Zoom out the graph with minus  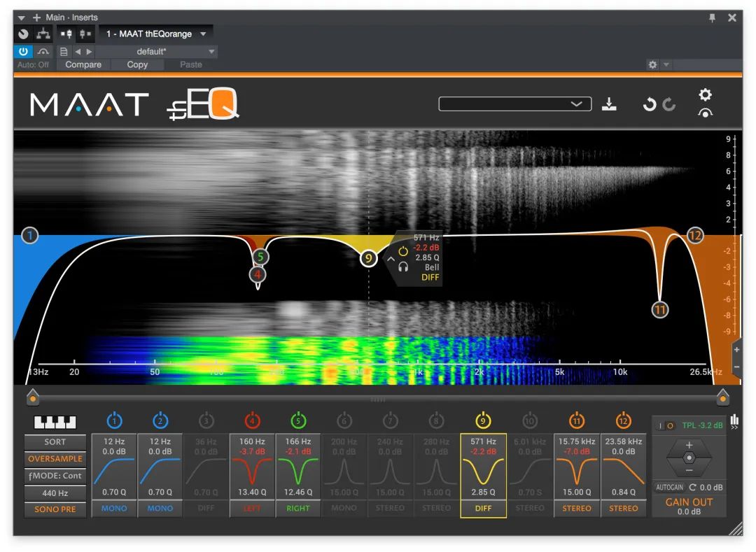[x=736, y=367]
